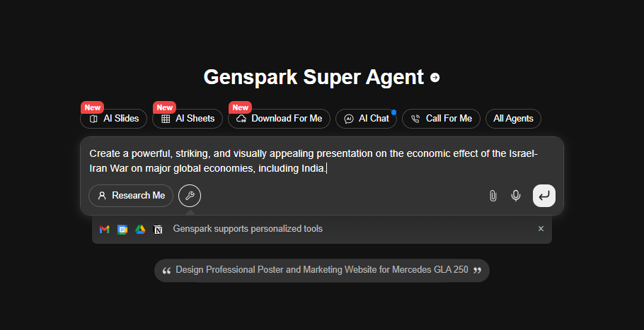Open AI Sheets agent
The width and height of the screenshot is (644, 330).
[x=188, y=119]
